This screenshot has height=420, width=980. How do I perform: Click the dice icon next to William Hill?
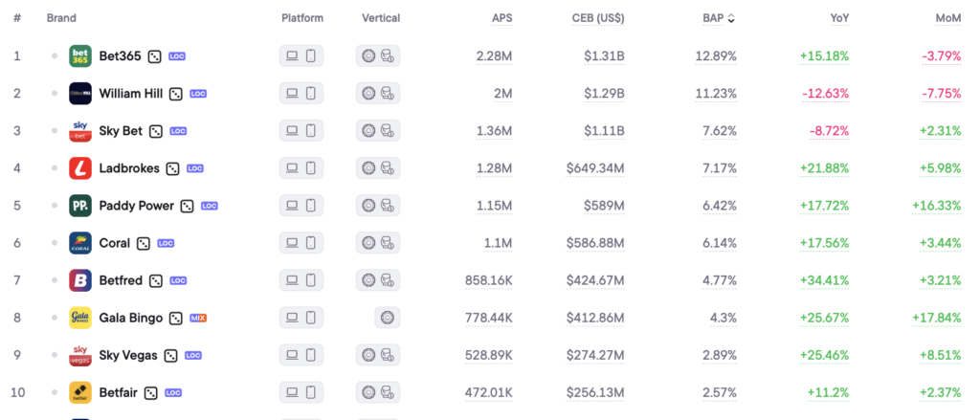click(176, 94)
